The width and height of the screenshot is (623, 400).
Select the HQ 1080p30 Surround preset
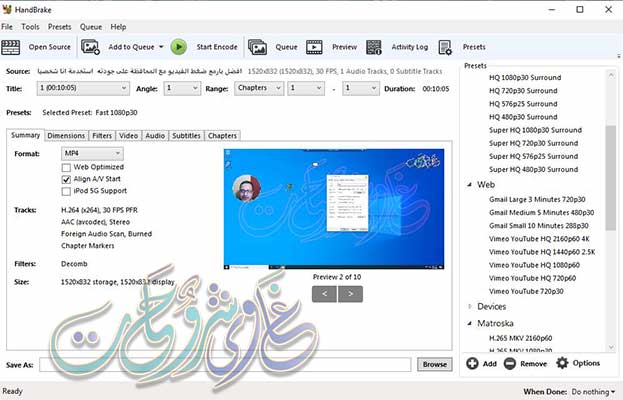tap(525, 77)
